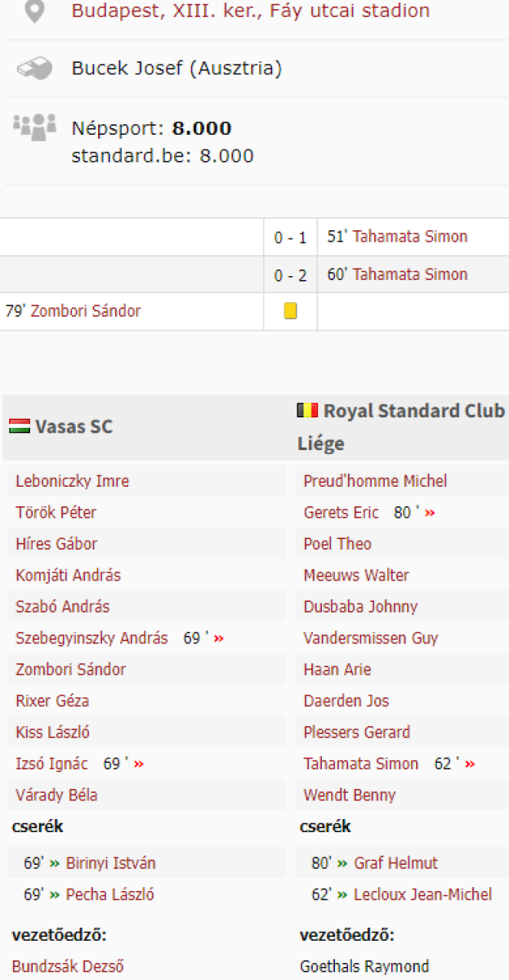Open Vasas SC team page

[x=74, y=426]
